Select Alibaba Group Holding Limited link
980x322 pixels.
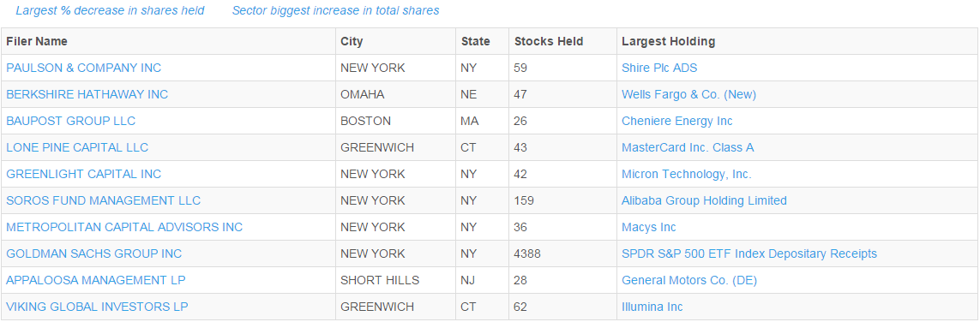coord(704,201)
